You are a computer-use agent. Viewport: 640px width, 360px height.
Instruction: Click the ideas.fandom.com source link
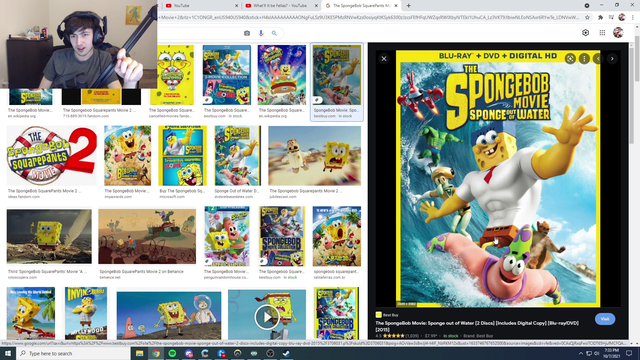[x=24, y=197]
